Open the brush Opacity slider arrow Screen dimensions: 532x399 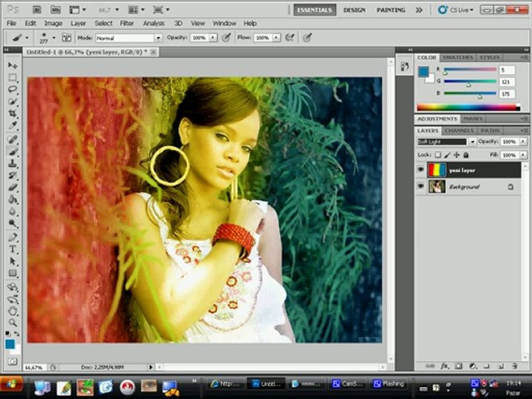pos(213,38)
